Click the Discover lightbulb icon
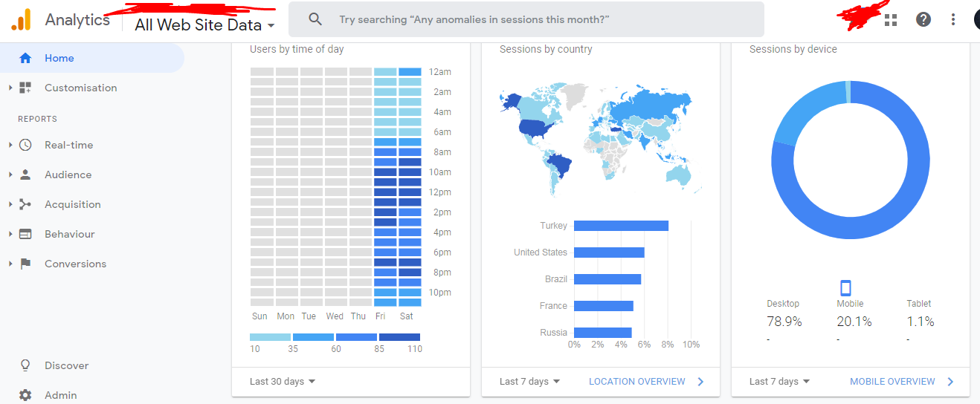980x404 pixels. [25, 365]
